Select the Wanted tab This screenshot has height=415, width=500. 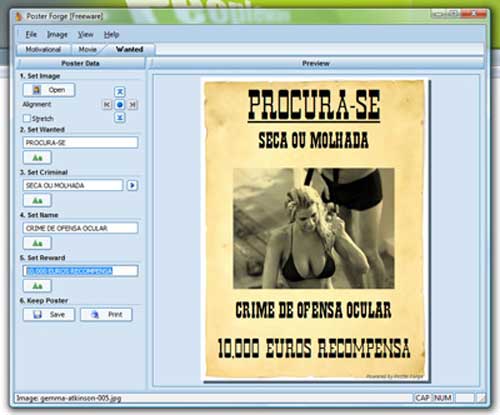[130, 49]
